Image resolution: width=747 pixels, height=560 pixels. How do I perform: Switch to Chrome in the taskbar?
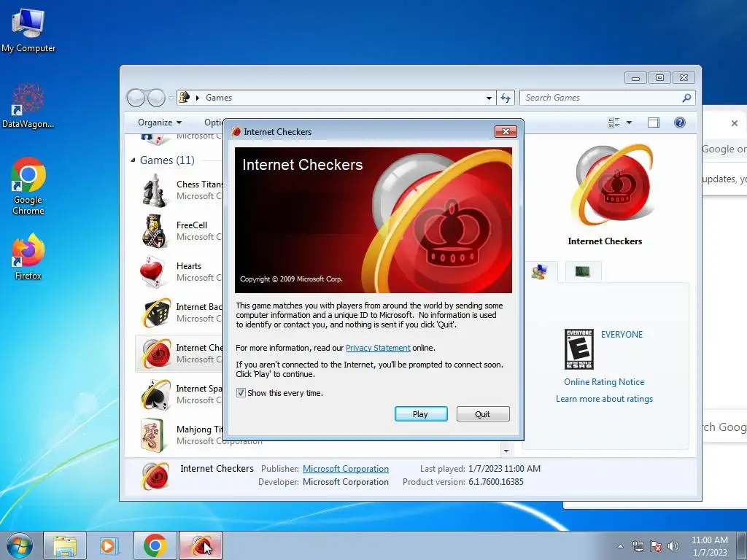click(x=155, y=545)
